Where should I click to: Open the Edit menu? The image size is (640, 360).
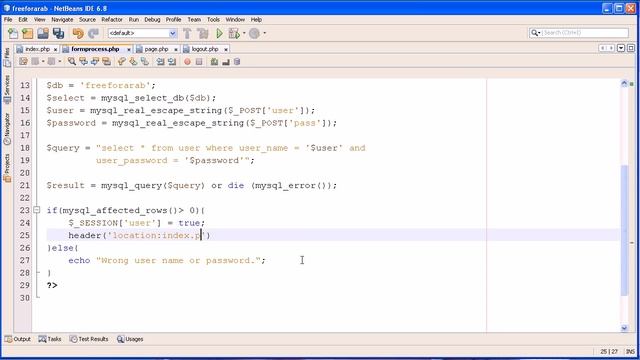[23, 20]
